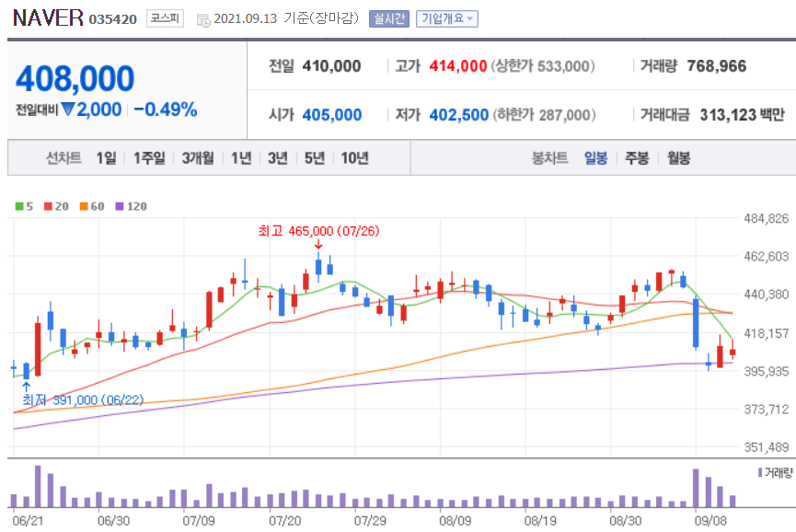Click the 봉차트 label
The width and height of the screenshot is (796, 532).
549,158
